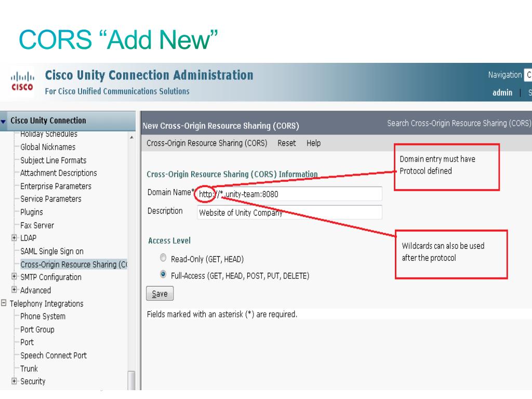The height and width of the screenshot is (399, 532).
Task: Select the Advanced tree label
Action: [35, 290]
